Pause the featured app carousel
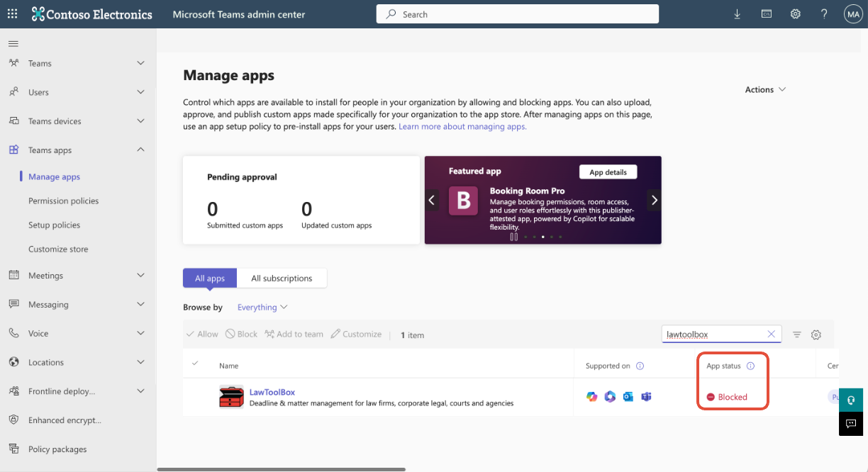868x472 pixels. click(514, 237)
